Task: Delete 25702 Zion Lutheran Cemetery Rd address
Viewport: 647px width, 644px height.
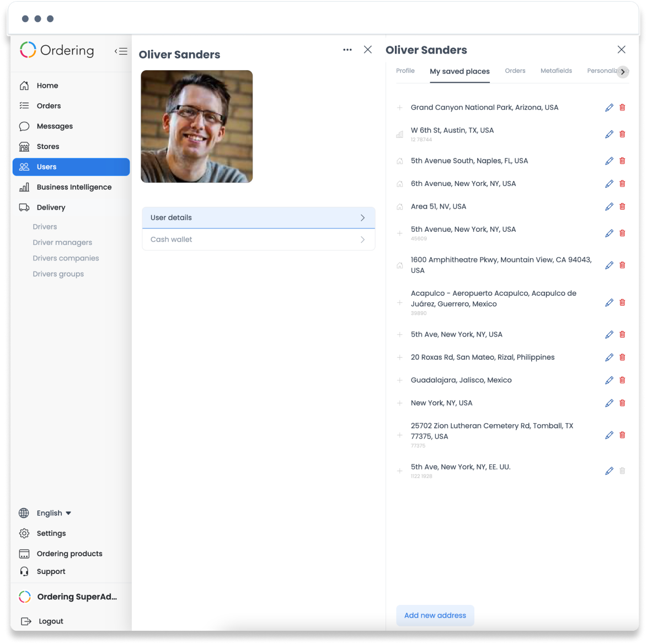Action: pyautogui.click(x=622, y=435)
